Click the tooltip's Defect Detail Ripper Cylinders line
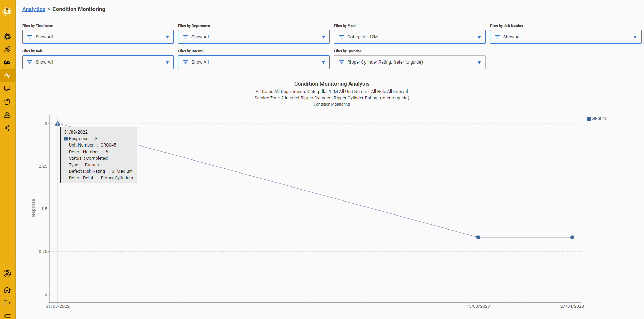644x319 pixels. click(x=101, y=178)
